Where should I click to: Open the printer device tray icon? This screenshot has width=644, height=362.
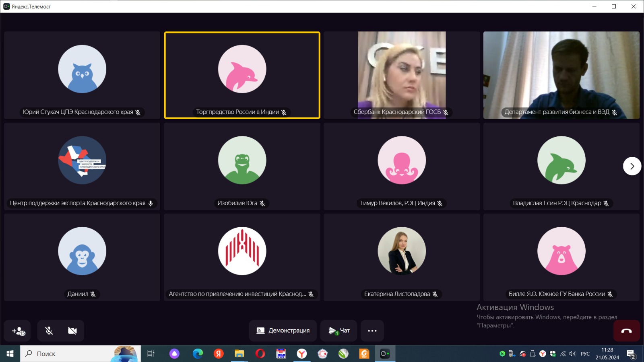tap(512, 354)
